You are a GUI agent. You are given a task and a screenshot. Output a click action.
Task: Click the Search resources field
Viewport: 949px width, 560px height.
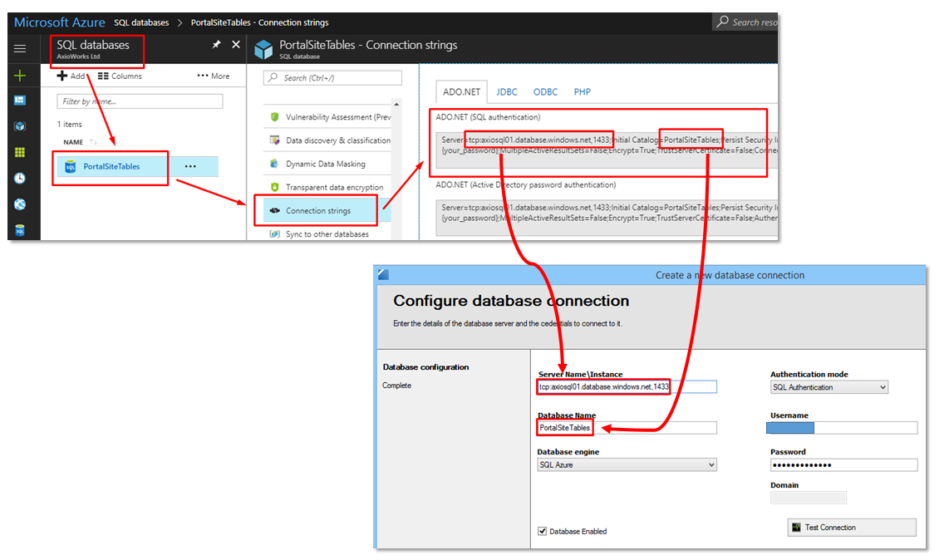[x=745, y=22]
